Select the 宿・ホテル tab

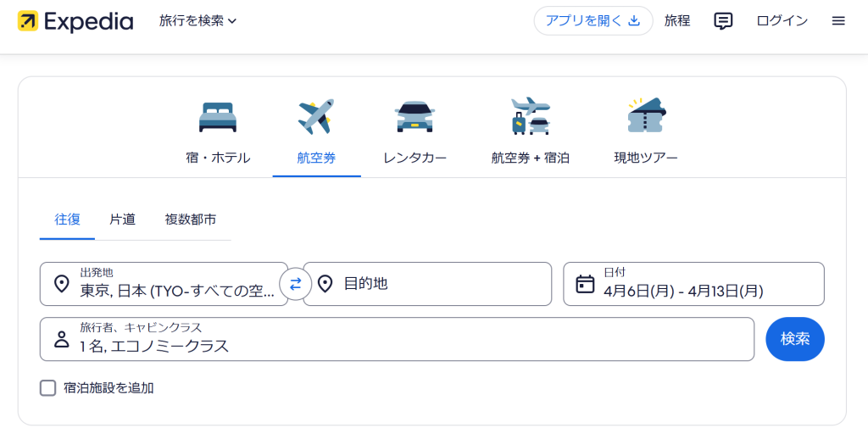tap(218, 133)
